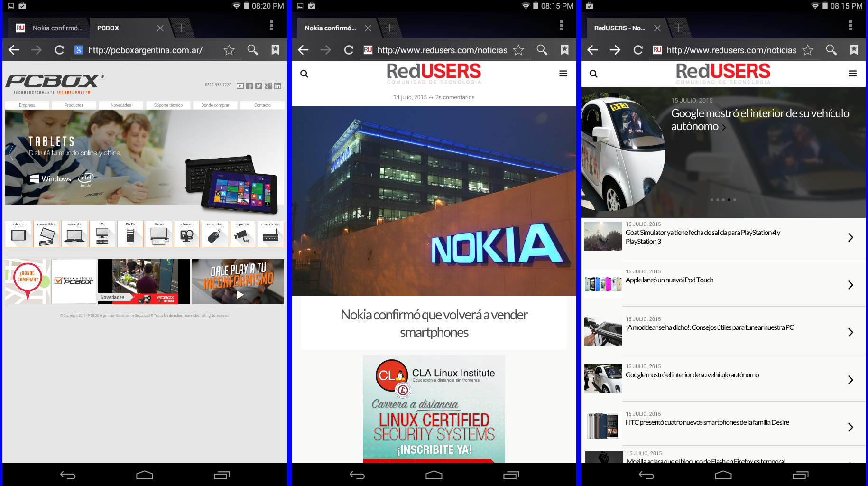Select the seguridad camera category icon

point(243,234)
